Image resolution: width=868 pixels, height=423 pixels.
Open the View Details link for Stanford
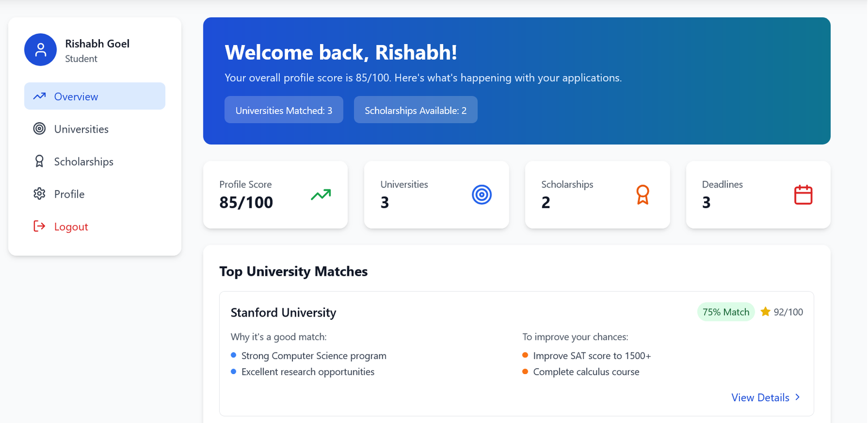[x=759, y=397]
